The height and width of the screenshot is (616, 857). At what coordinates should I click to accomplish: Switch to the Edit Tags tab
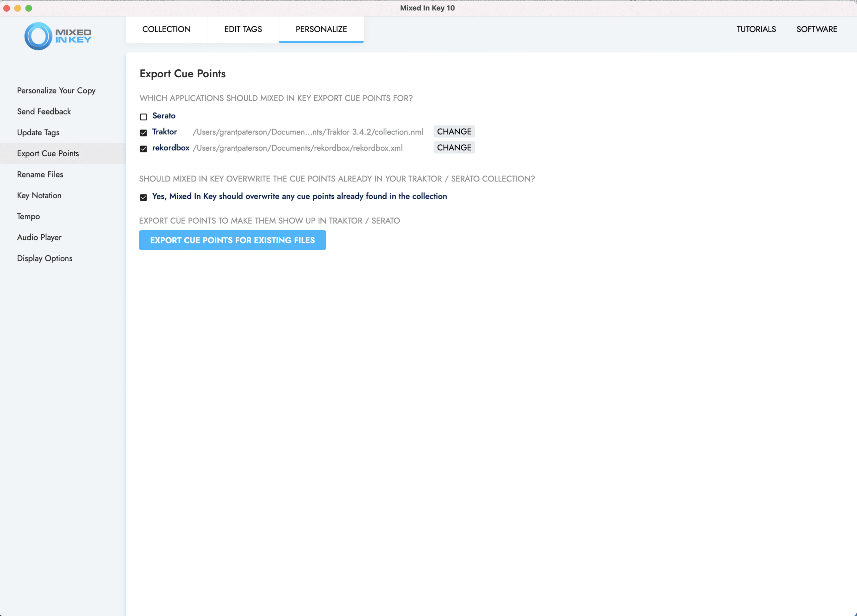tap(243, 29)
